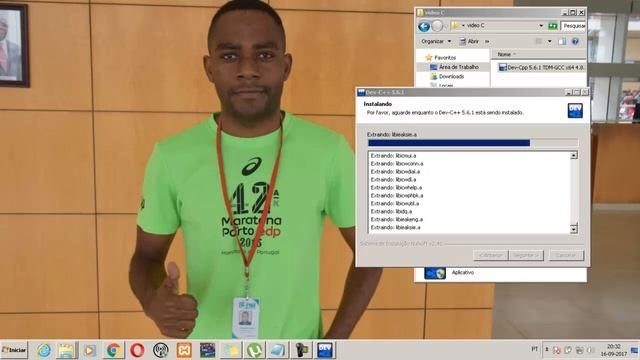Select log line 'Extraindo: libicnui.a'

click(393, 156)
